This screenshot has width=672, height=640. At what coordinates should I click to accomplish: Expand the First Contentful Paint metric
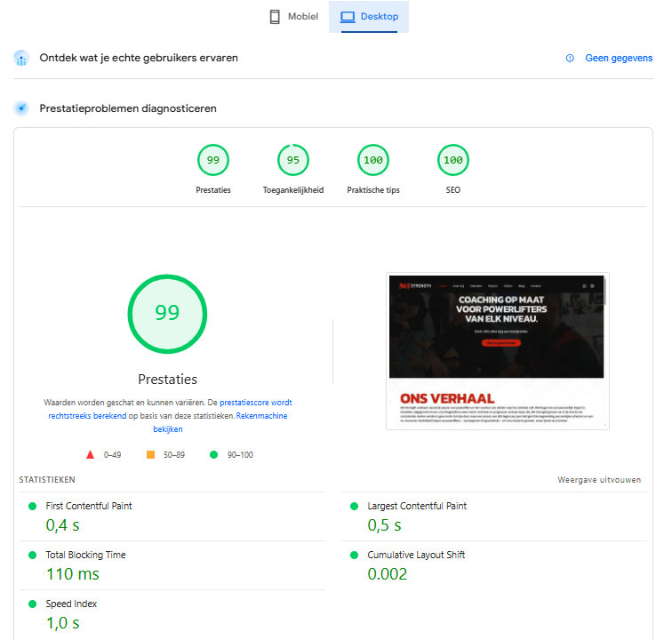coord(89,506)
